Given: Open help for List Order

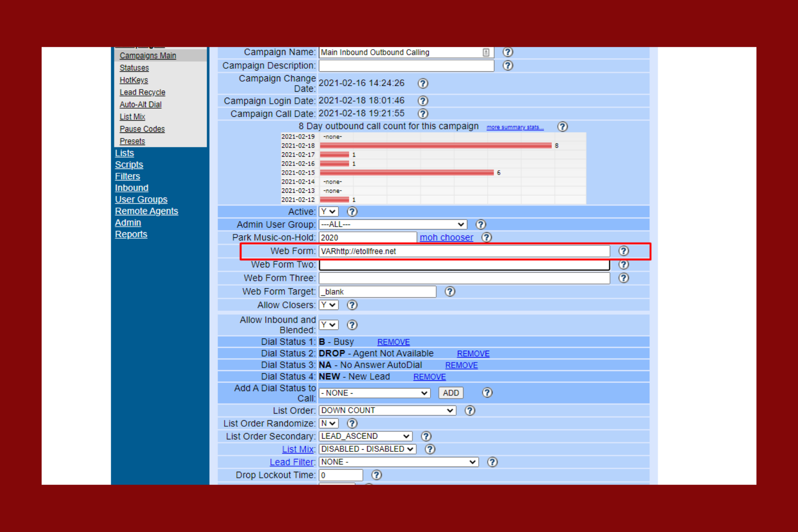Looking at the screenshot, I should click(469, 411).
